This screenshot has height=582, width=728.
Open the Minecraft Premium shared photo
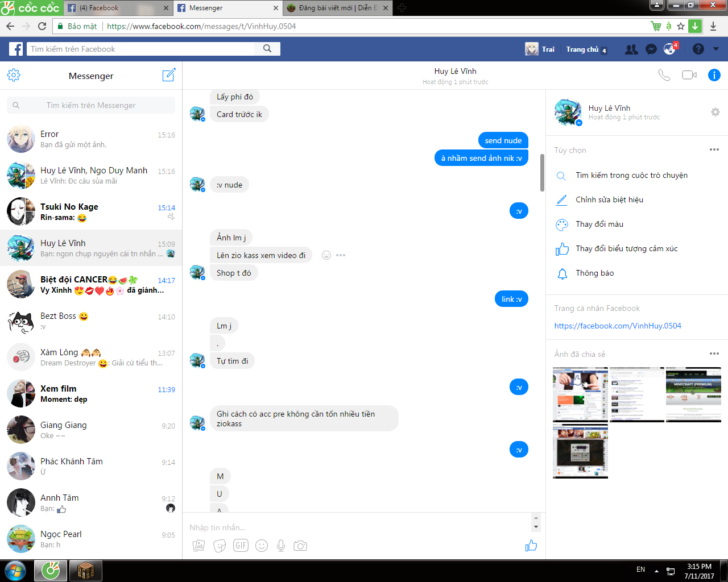pos(693,394)
